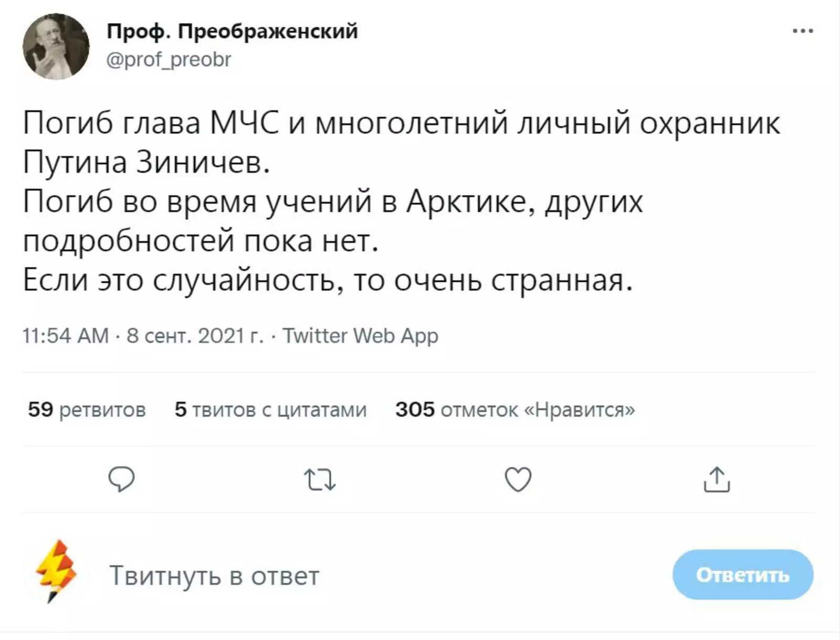Click the @prof_preobr handle
This screenshot has width=840, height=640.
click(x=169, y=60)
